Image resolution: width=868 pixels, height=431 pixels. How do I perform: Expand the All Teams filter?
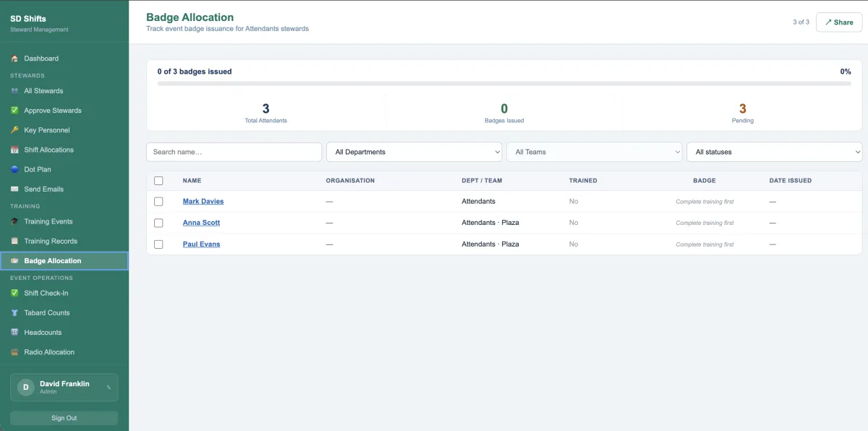(594, 152)
